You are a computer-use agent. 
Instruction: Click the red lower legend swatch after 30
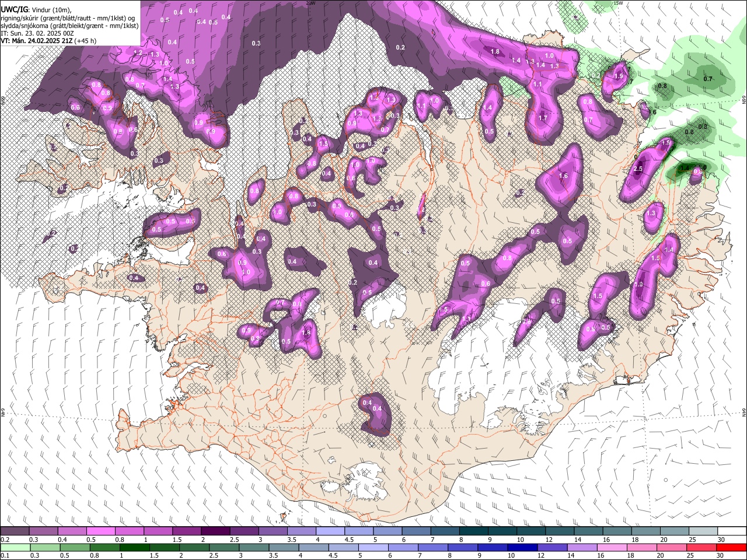(x=731, y=548)
